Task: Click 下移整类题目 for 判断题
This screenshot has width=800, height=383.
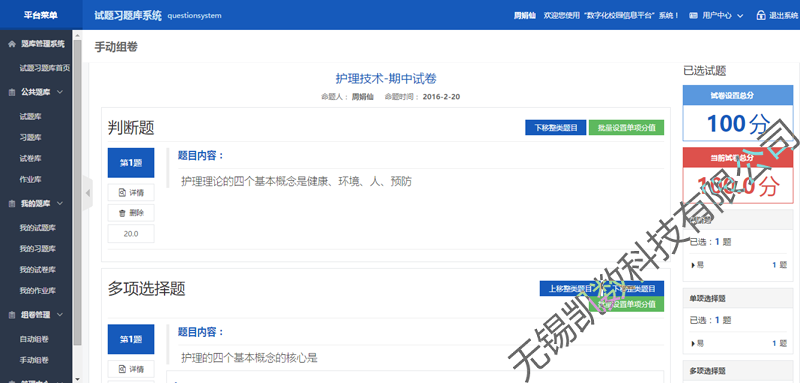Action: tap(556, 128)
